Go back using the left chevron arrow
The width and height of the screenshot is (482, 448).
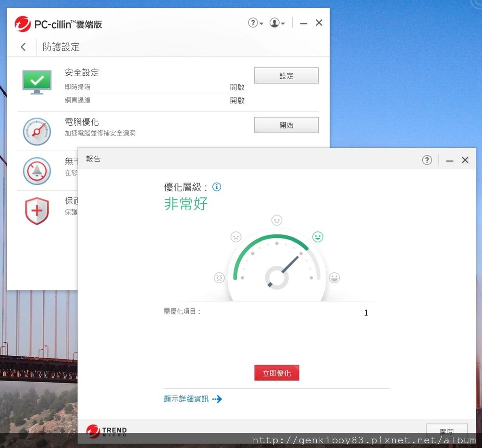point(23,47)
